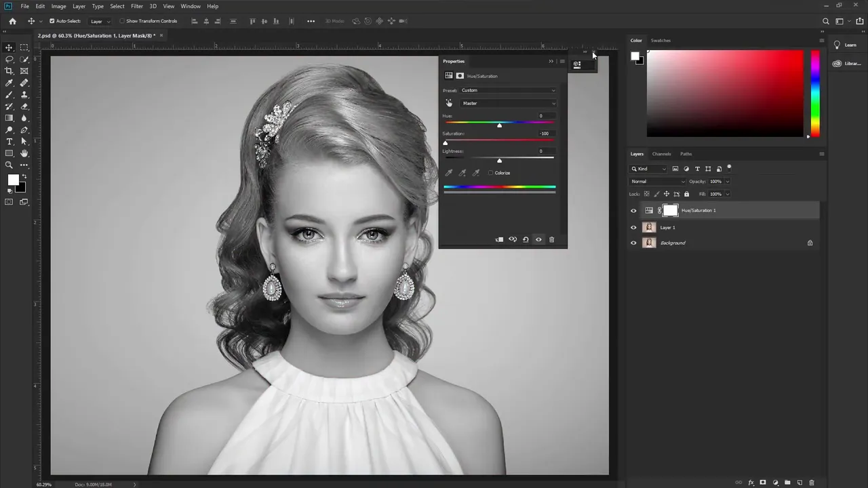Select the Quick Selection tool
This screenshot has height=488, width=868.
tap(24, 59)
